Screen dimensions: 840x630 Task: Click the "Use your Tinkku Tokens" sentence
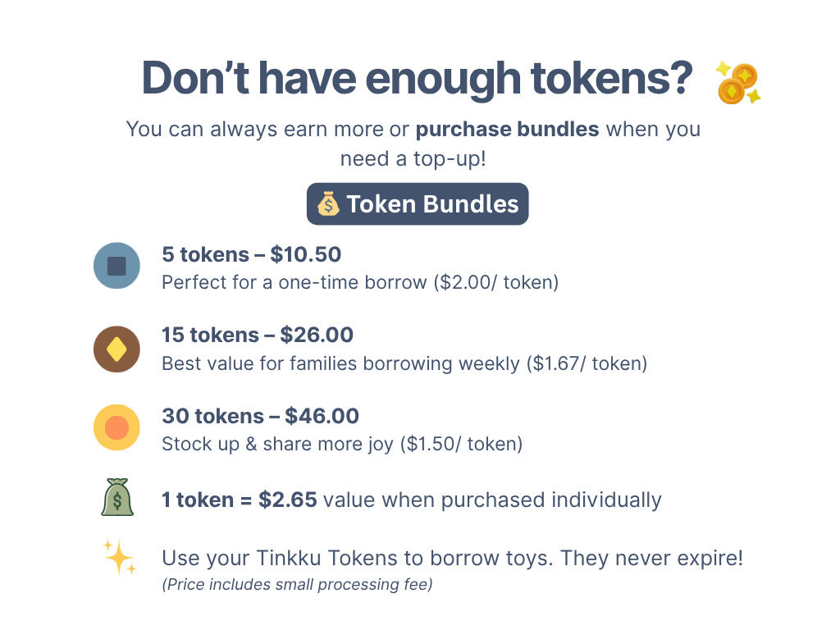pos(452,559)
